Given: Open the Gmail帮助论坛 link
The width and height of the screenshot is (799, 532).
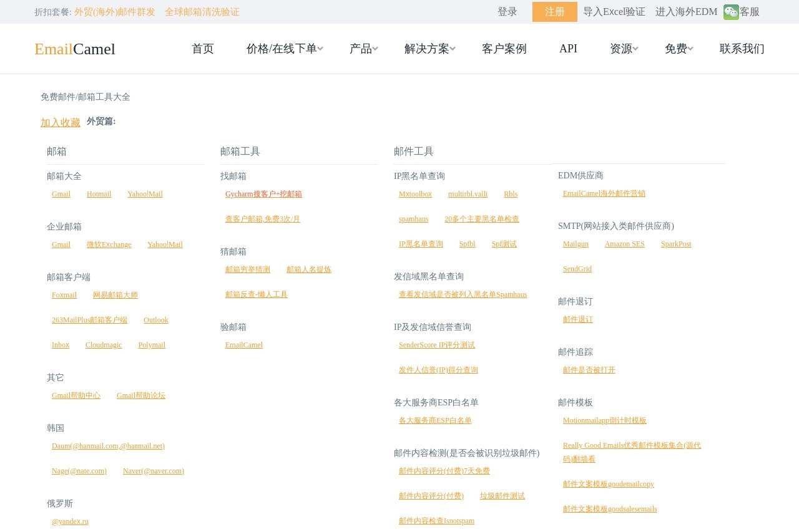Looking at the screenshot, I should 141,395.
